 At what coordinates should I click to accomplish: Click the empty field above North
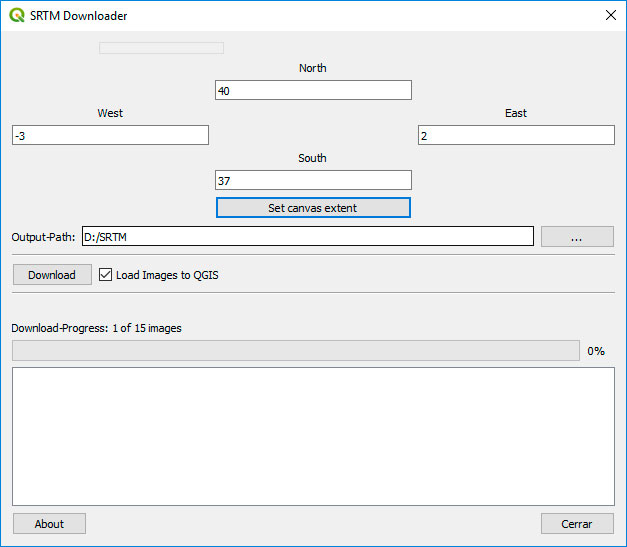click(x=162, y=48)
